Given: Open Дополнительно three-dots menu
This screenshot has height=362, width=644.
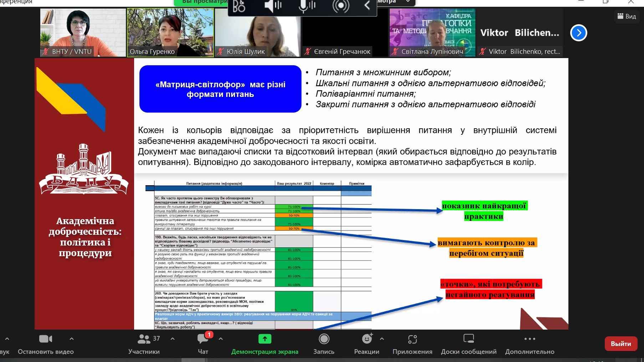Looking at the screenshot, I should pyautogui.click(x=530, y=339).
